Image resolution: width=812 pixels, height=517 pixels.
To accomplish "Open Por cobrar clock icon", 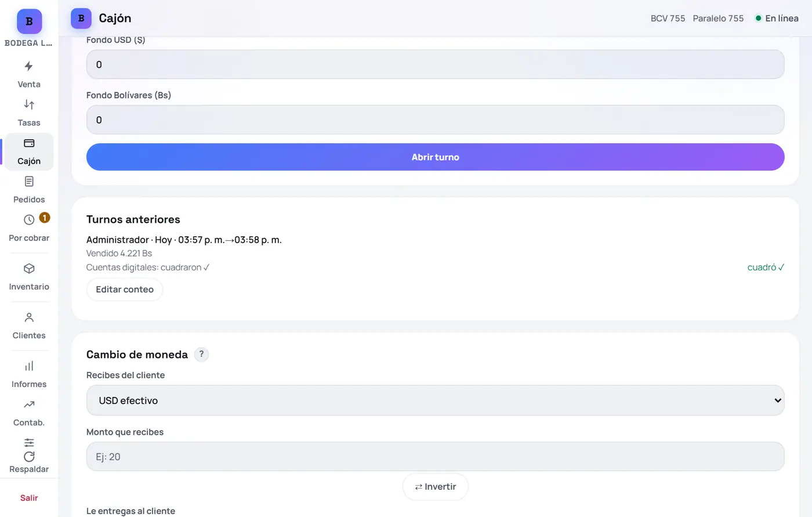I will [29, 220].
